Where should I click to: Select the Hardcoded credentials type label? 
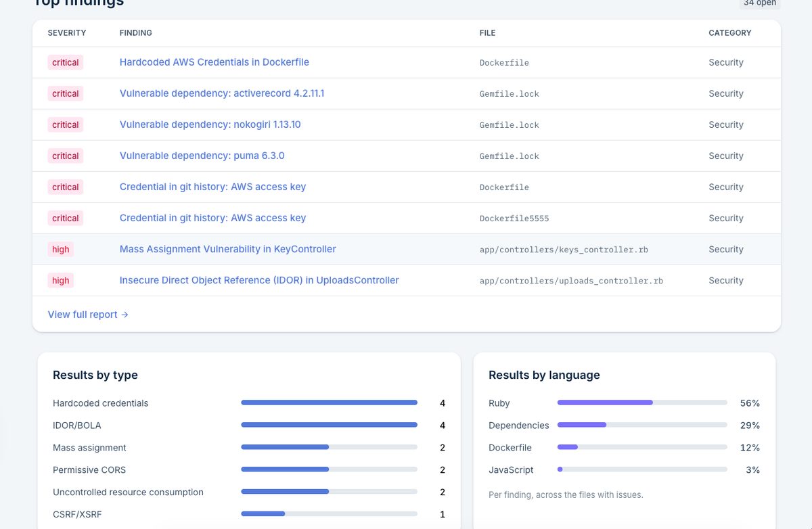click(100, 403)
